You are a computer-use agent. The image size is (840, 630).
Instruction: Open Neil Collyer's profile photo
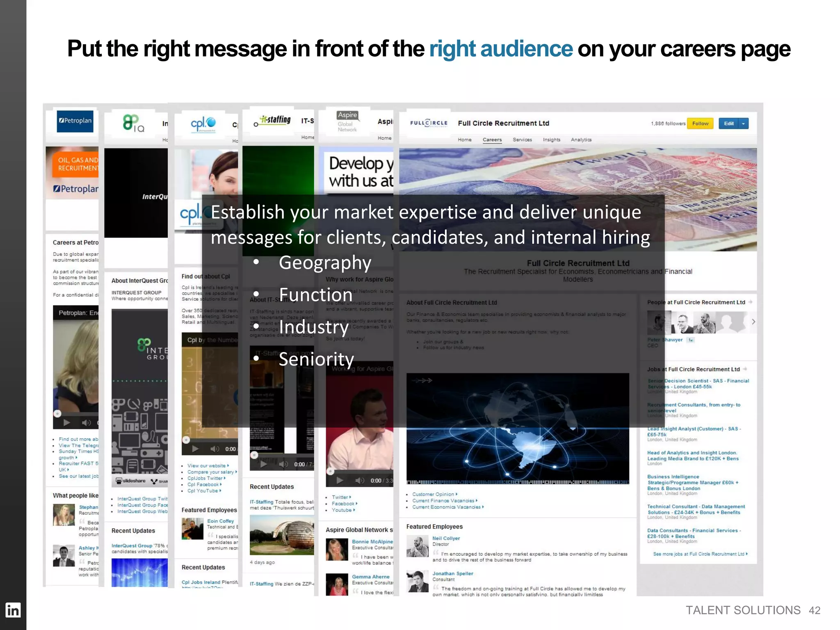[x=418, y=547]
